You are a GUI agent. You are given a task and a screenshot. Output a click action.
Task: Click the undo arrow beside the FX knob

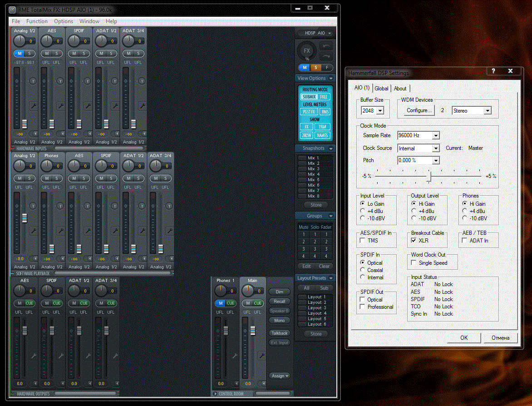tap(326, 46)
